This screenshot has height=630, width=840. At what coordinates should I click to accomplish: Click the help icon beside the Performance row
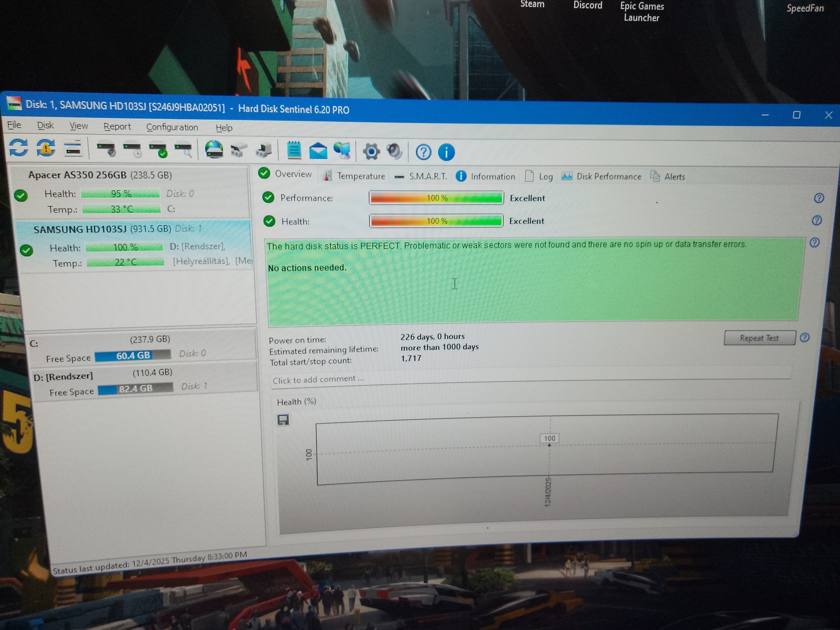coord(819,198)
